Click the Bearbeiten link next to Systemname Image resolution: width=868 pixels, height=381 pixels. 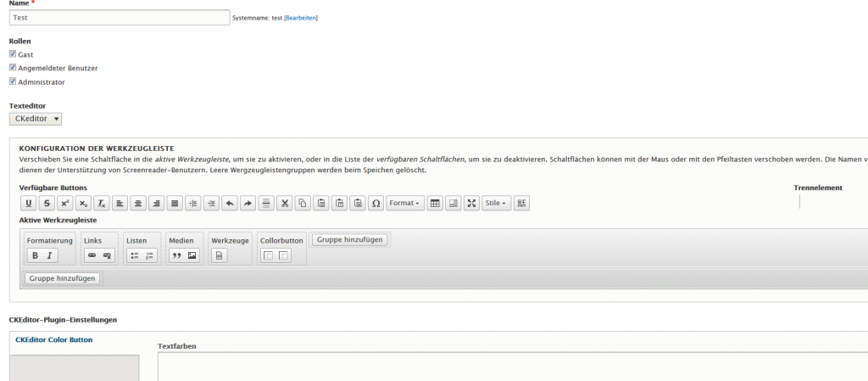(x=301, y=18)
